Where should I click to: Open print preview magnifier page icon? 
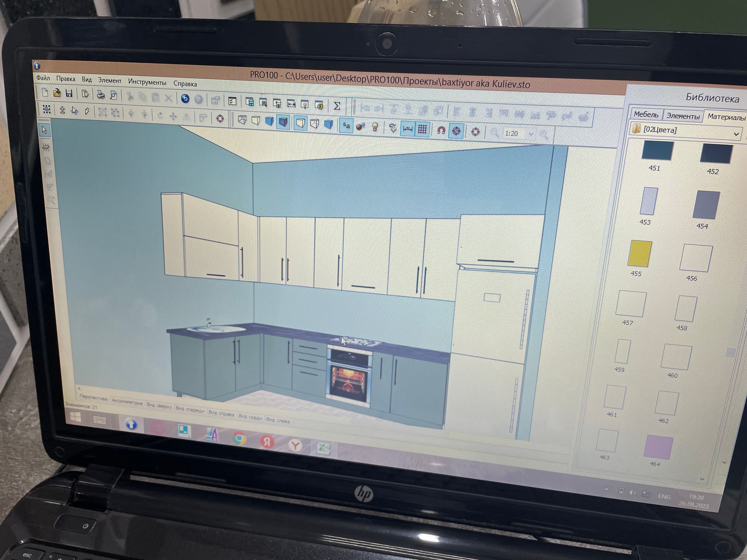point(113,96)
